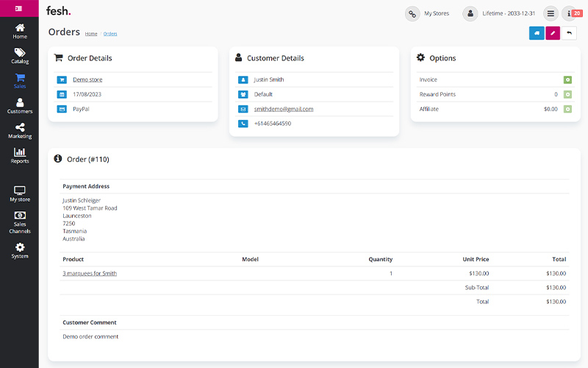The height and width of the screenshot is (368, 588).
Task: Add reward points with the green button
Action: (567, 94)
